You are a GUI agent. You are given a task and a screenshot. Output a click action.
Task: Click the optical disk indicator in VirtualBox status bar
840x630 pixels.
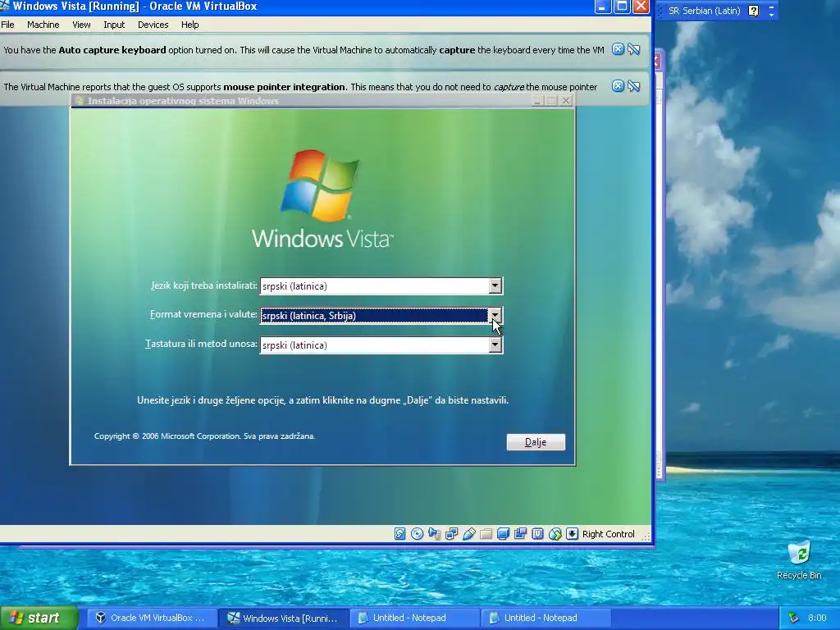click(x=417, y=533)
